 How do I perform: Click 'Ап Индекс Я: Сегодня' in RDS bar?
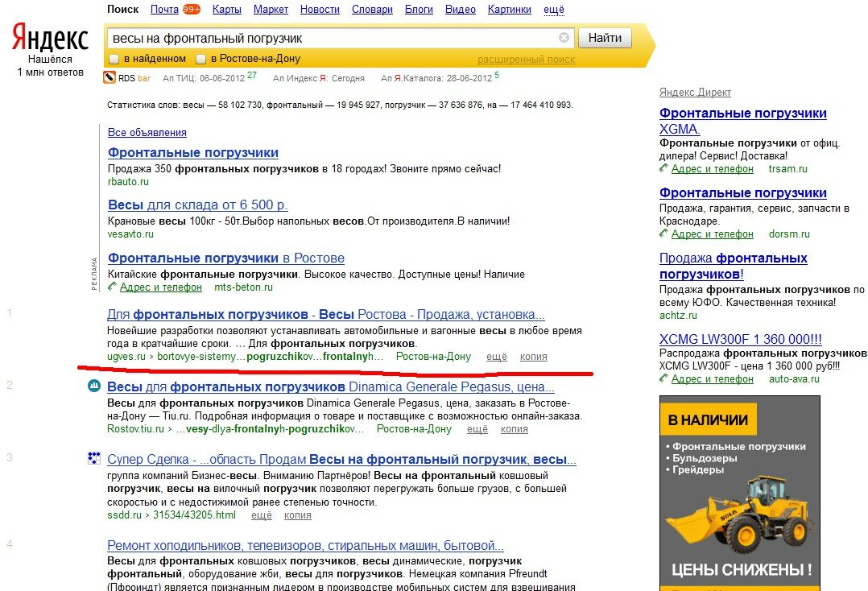click(318, 79)
